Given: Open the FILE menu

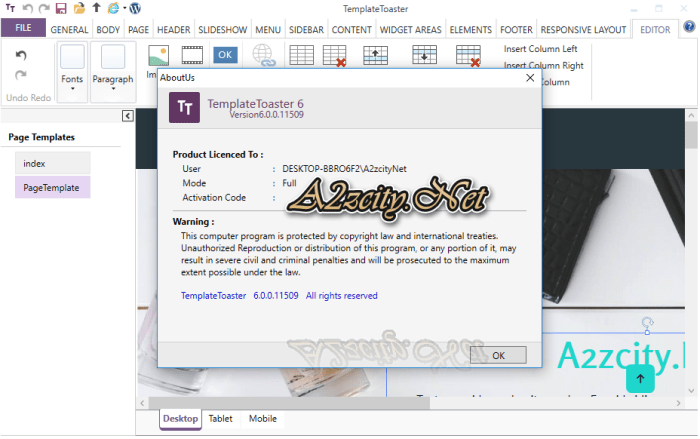Looking at the screenshot, I should click(23, 28).
